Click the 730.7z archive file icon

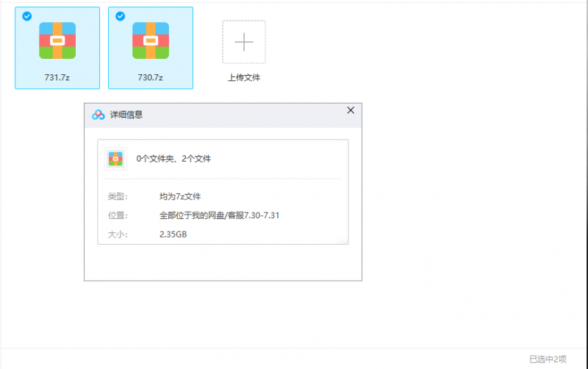coord(151,40)
